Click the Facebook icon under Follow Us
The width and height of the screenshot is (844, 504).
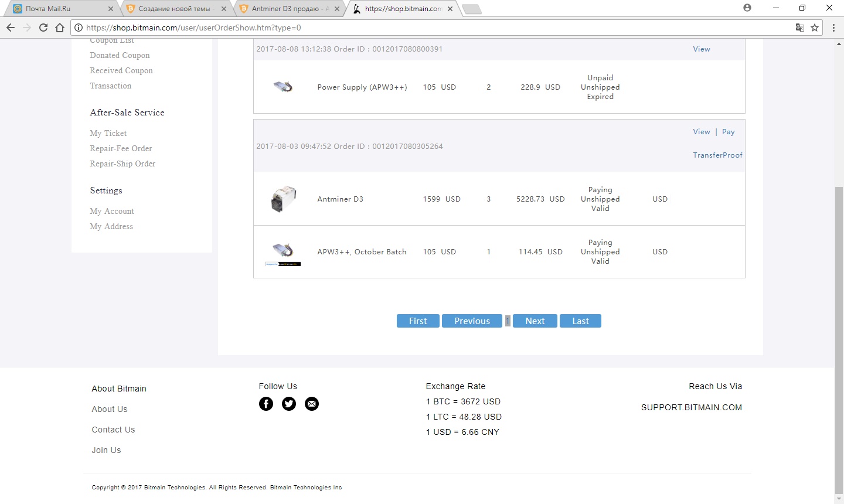[266, 404]
